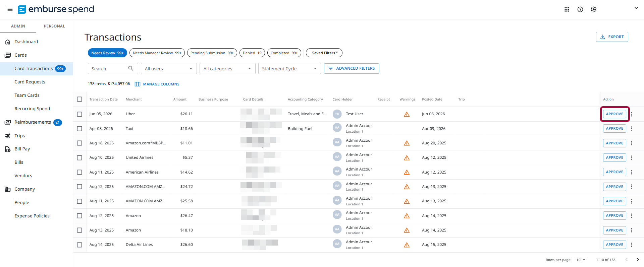The width and height of the screenshot is (644, 267).
Task: Open Recurring Spend in sidebar
Action: click(32, 109)
